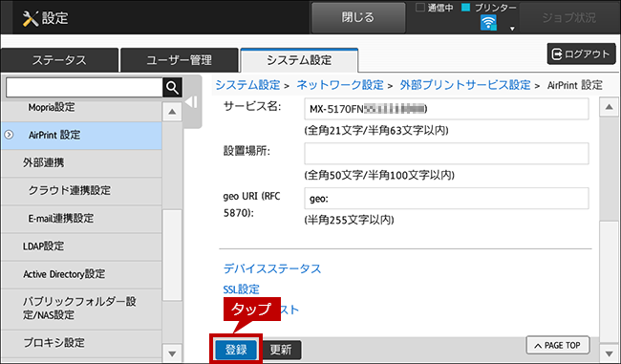Screen dimensions: 621x364
Task: Toggle the 通信中 indicator checkbox
Action: coord(420,7)
